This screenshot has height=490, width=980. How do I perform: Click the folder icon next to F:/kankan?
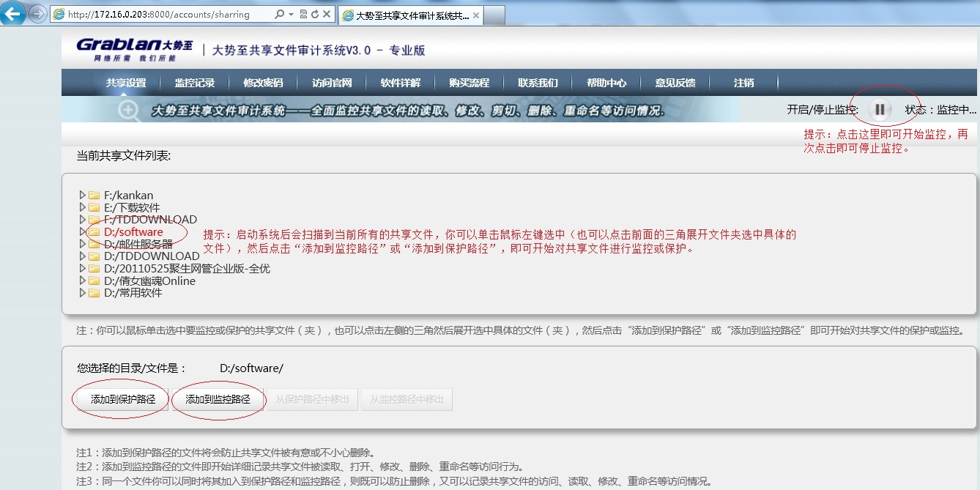[x=94, y=196]
